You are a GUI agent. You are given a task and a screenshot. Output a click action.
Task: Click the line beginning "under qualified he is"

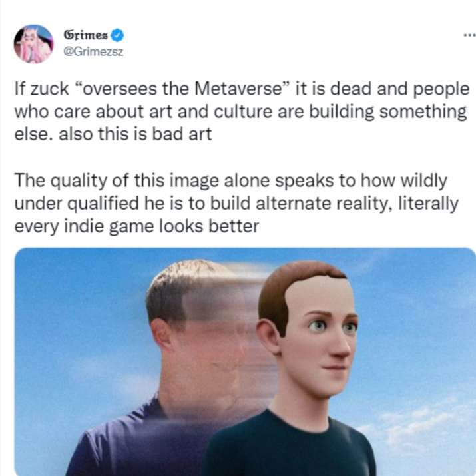(237, 204)
